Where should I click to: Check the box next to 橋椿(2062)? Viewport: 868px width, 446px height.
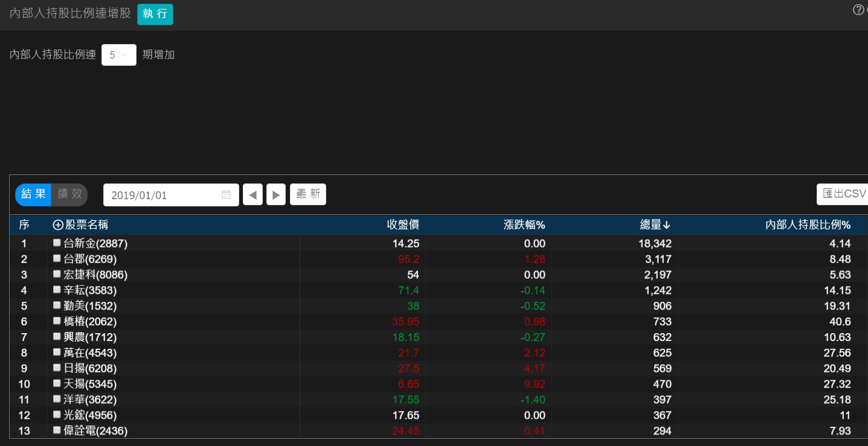(x=57, y=321)
